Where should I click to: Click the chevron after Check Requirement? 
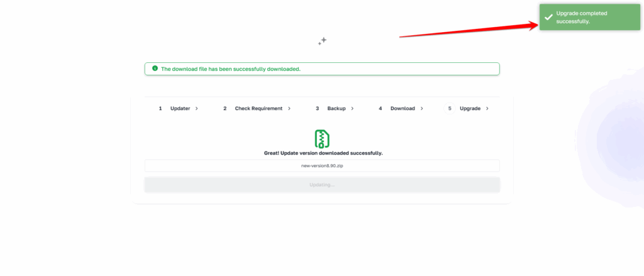(x=289, y=108)
